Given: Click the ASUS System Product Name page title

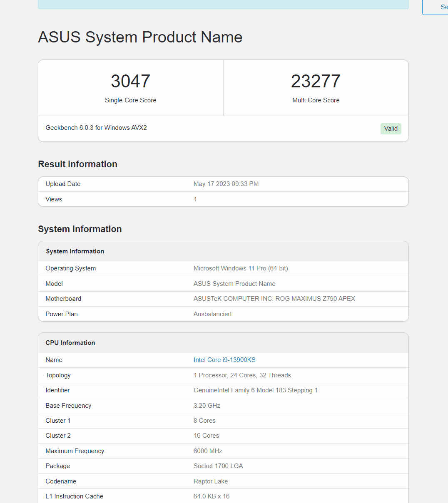Looking at the screenshot, I should (140, 37).
